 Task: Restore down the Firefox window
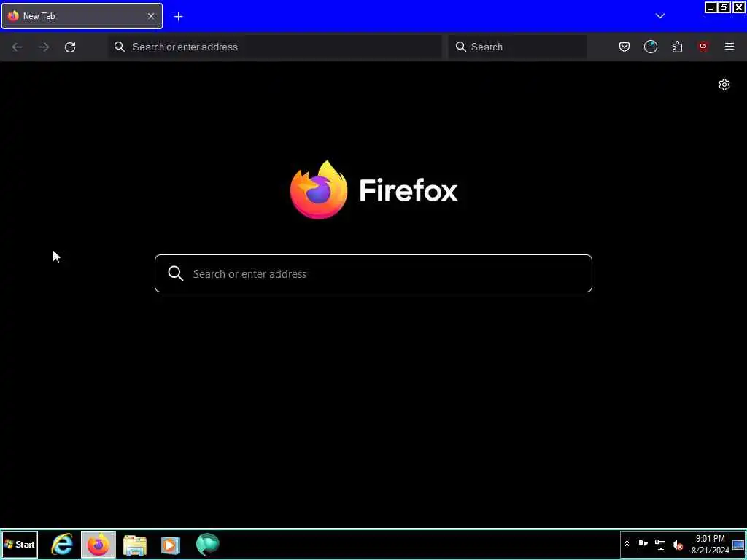(724, 7)
